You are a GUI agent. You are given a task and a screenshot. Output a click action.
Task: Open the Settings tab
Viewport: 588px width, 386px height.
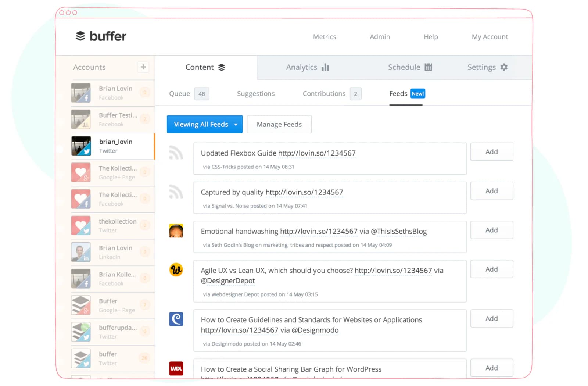(x=487, y=67)
